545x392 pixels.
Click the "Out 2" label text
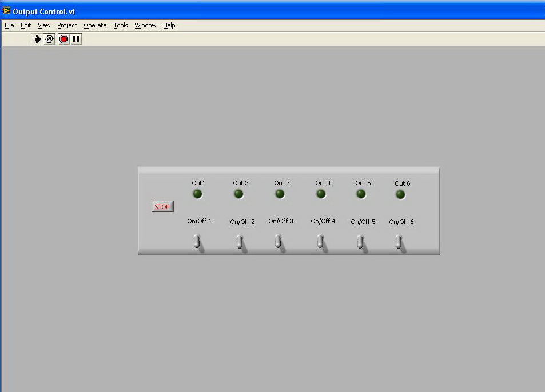(x=241, y=183)
